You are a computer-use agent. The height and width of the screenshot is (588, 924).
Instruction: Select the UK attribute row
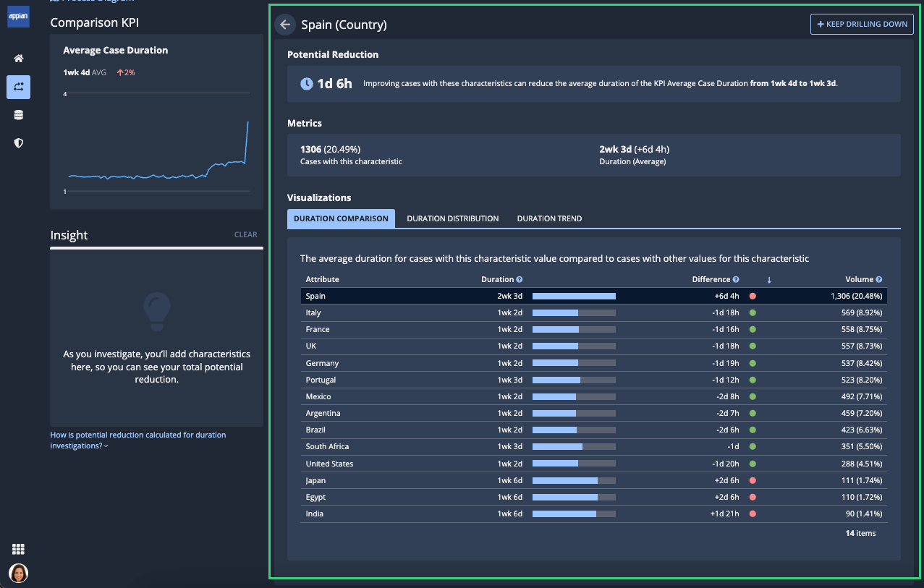[x=594, y=346]
